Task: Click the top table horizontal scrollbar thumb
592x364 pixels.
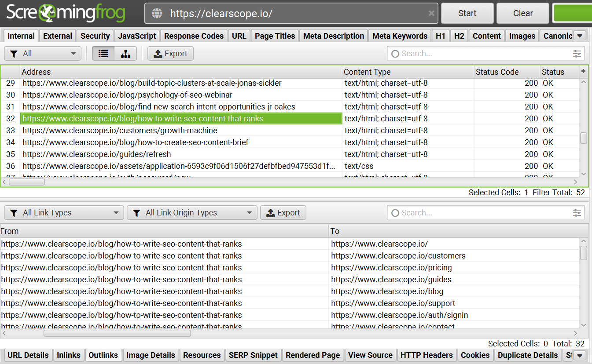Action: [26, 182]
